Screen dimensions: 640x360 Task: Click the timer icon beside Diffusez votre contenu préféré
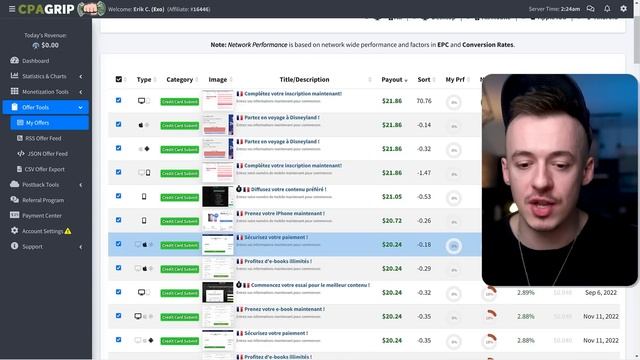(x=239, y=189)
